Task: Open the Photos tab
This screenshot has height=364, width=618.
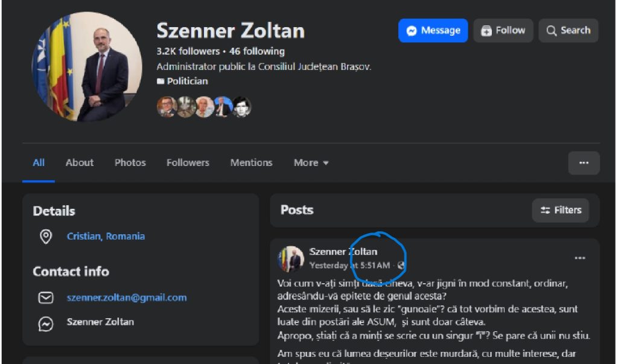Action: pos(130,163)
